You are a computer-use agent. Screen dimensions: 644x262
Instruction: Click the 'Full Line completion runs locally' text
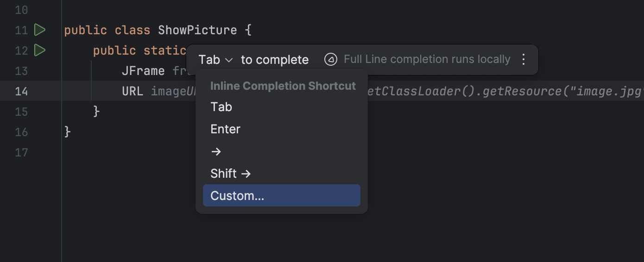pos(427,60)
